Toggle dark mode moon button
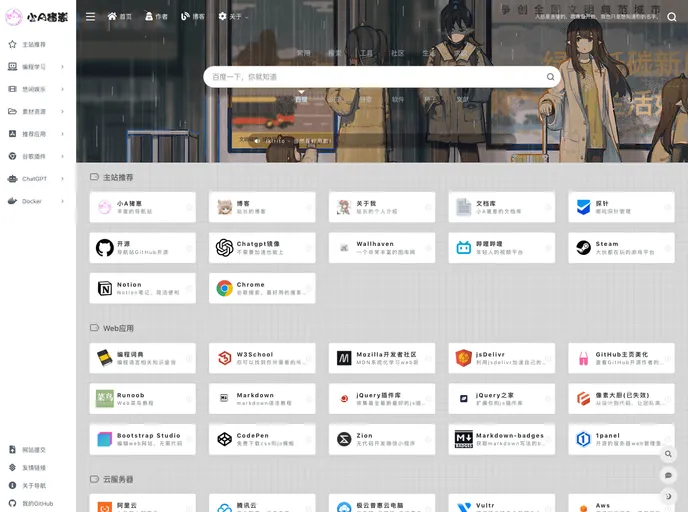This screenshot has width=688, height=512. click(668, 496)
